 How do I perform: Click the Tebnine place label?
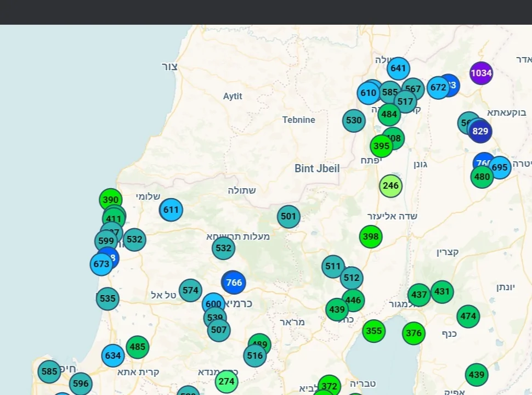[x=298, y=120]
